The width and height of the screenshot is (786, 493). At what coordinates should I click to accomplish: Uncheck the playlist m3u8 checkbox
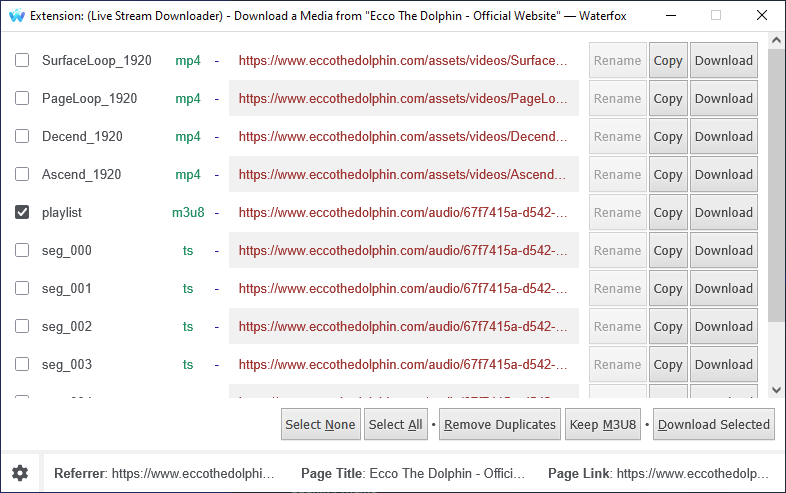(x=22, y=212)
